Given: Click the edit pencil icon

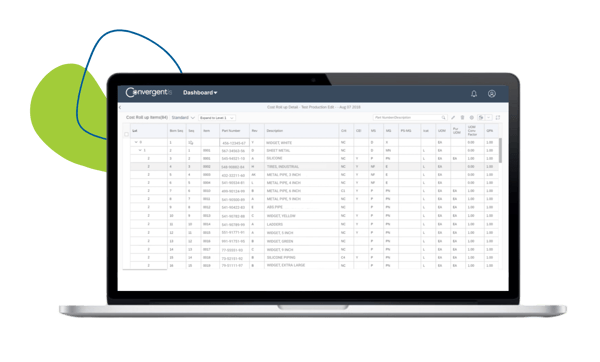Looking at the screenshot, I should click(x=453, y=117).
